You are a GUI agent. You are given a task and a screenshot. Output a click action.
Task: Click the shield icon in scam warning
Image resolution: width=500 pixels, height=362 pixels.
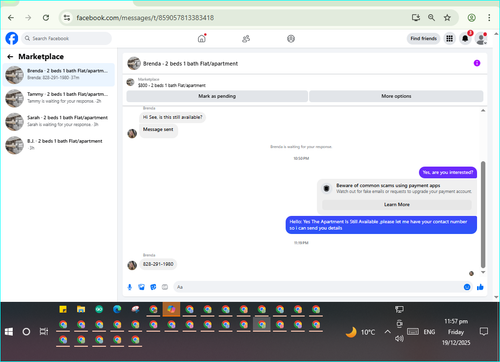[x=327, y=188]
